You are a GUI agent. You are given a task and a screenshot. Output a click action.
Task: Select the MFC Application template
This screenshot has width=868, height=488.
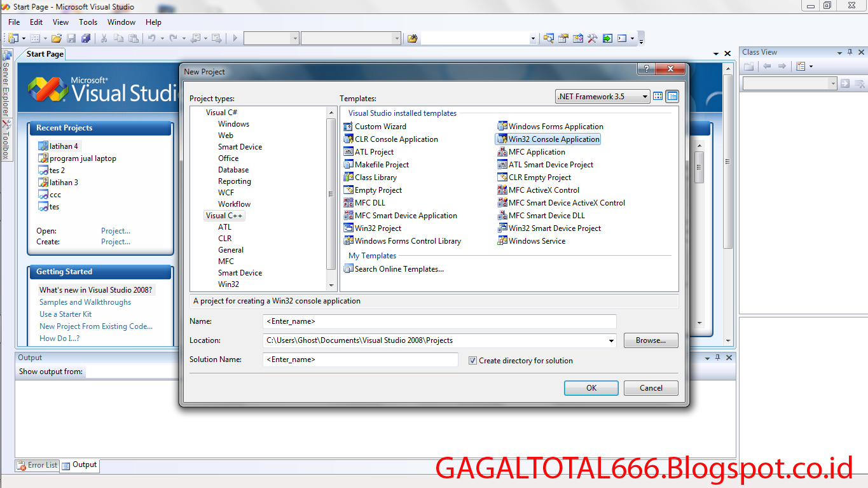[531, 152]
